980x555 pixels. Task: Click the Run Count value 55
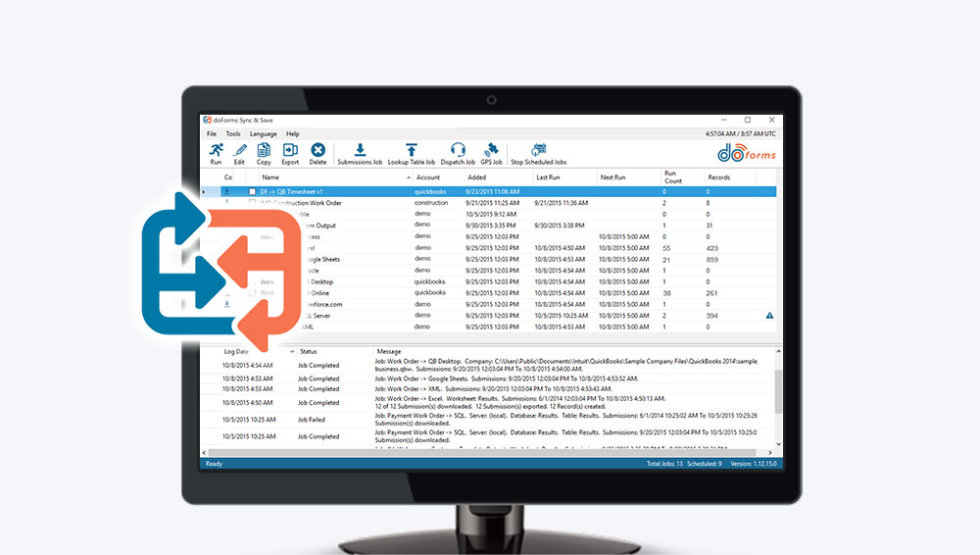click(666, 248)
